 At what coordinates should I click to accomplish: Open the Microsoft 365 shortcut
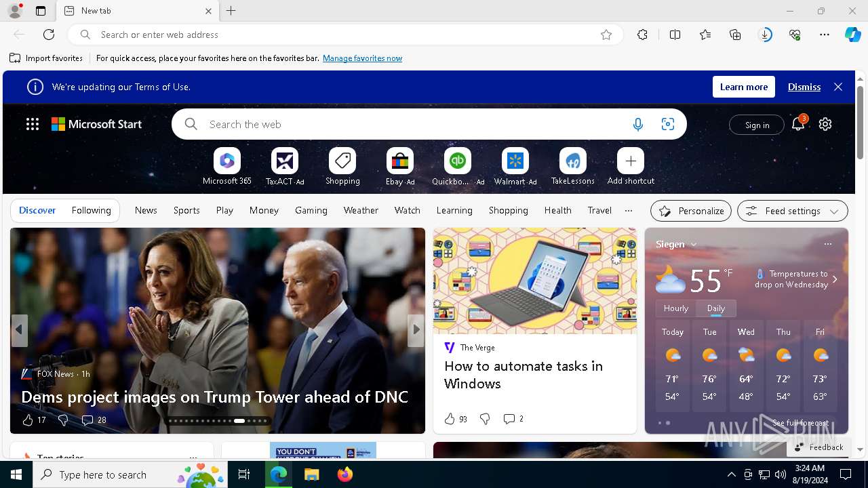pos(226,161)
